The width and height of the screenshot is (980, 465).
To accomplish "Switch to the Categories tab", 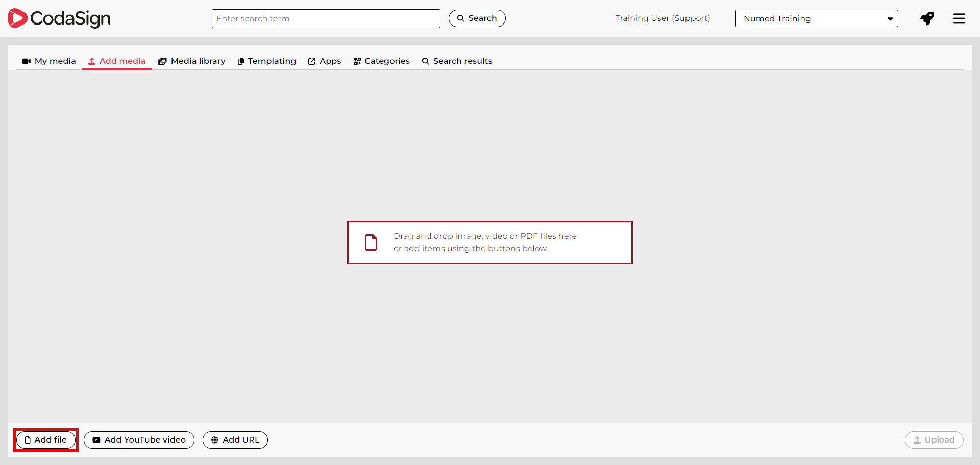I will [381, 61].
